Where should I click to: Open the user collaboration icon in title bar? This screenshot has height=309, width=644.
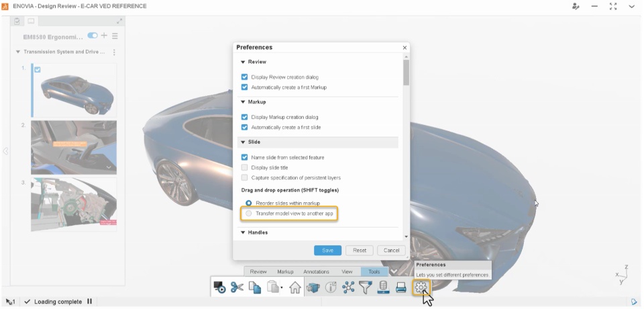click(x=576, y=7)
